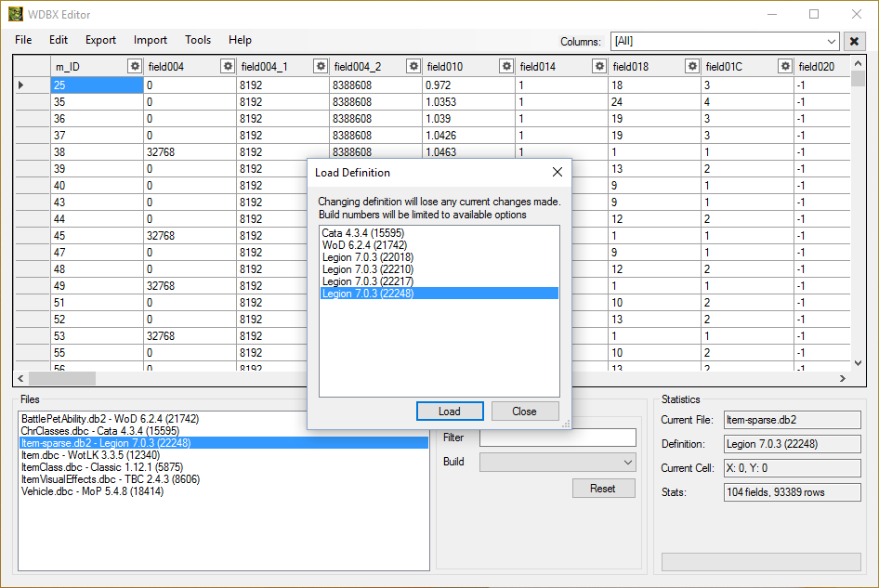879x588 pixels.
Task: Click the gear icon on field004 column
Action: coord(227,66)
